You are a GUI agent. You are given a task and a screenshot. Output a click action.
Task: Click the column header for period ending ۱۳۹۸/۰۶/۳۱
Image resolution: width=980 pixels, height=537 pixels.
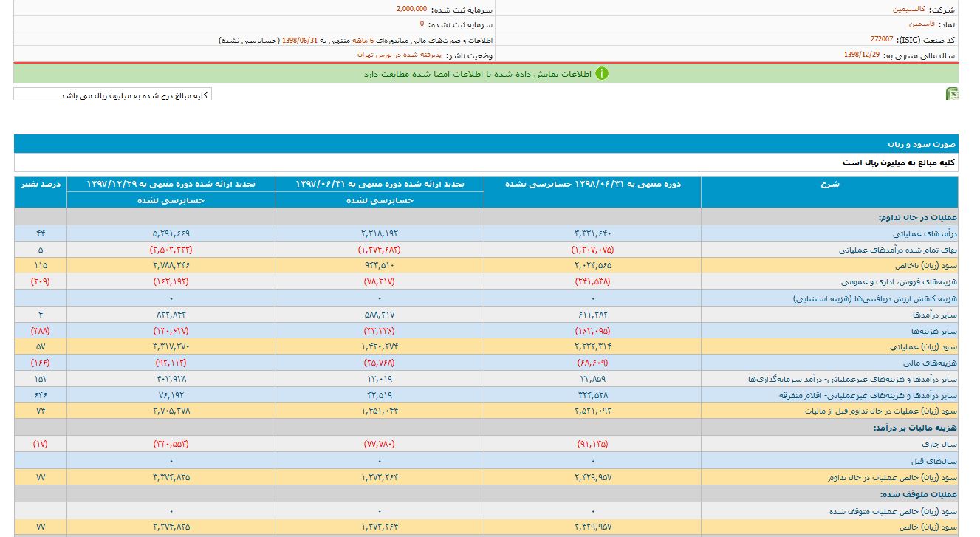592,191
